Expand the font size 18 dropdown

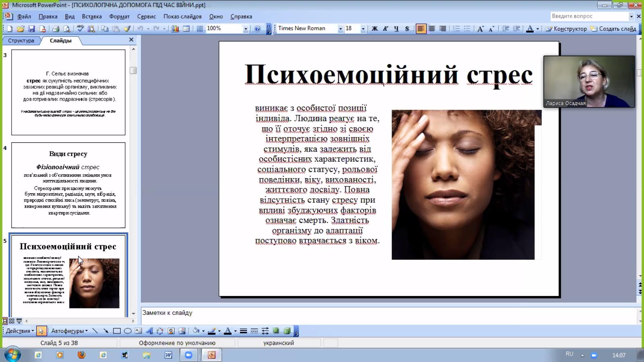(363, 29)
